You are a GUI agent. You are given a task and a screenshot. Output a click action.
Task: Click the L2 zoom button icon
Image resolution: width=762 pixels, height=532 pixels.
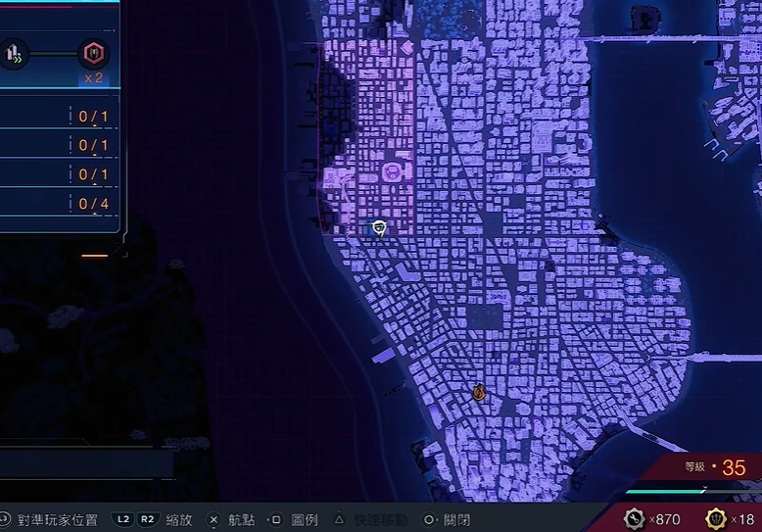pyautogui.click(x=123, y=519)
